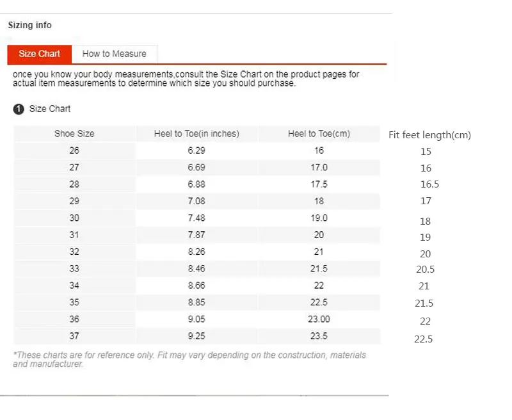Click the Sizing info heading
Viewport: 512px width, 420px height.
tap(29, 25)
